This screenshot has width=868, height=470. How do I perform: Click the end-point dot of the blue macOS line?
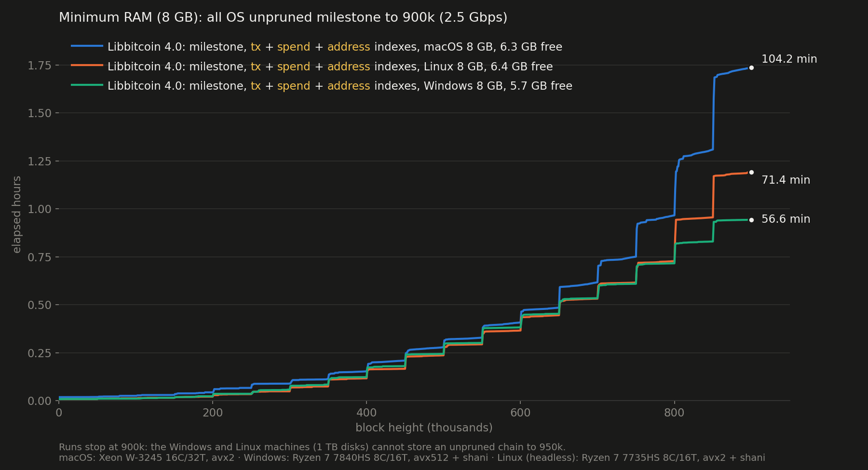coord(751,68)
